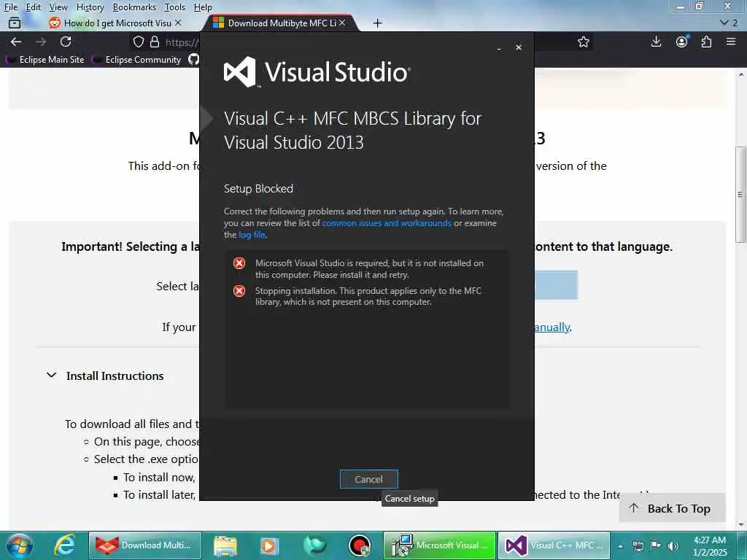The height and width of the screenshot is (560, 747).
Task: Open the Eclipse Community bookmark
Action: [136, 60]
